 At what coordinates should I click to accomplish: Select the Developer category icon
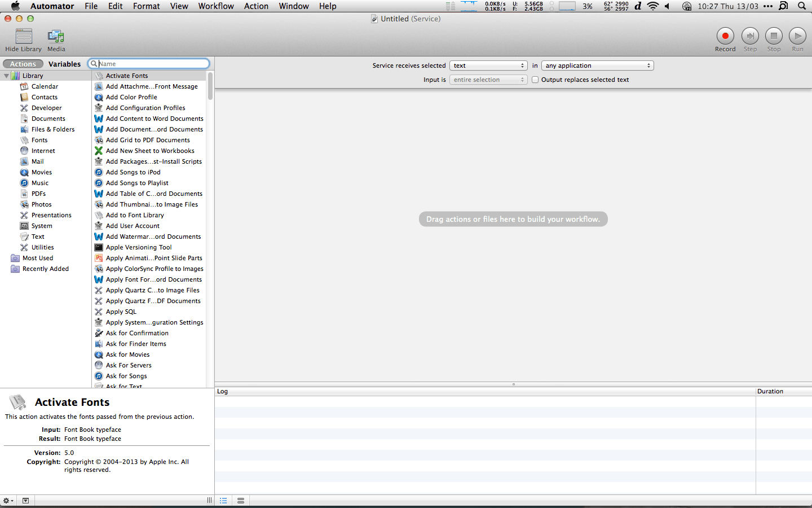[24, 108]
